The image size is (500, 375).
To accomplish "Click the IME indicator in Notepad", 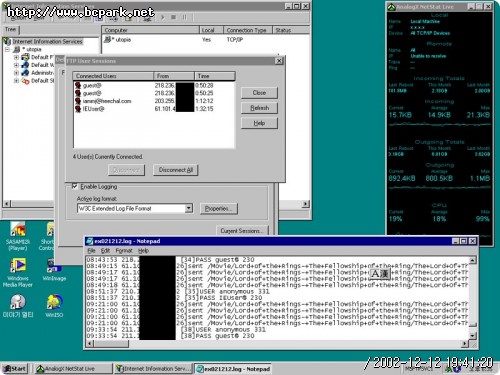I will (x=379, y=274).
